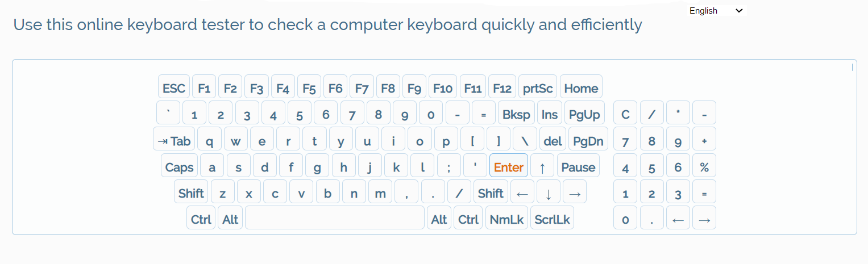Viewport: 868px width, 264px height.
Task: Open the English language dropdown
Action: 716,10
